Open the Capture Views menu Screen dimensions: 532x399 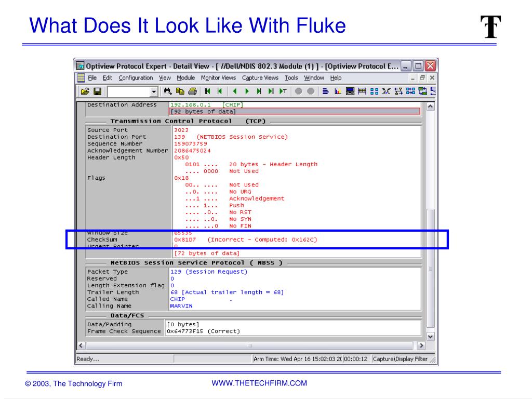[x=260, y=78]
